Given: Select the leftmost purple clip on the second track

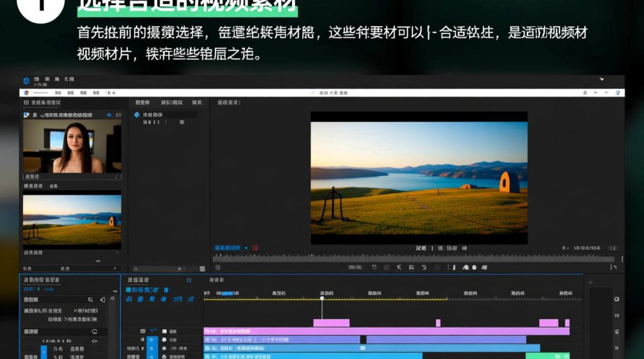Looking at the screenshot, I should point(282,339).
